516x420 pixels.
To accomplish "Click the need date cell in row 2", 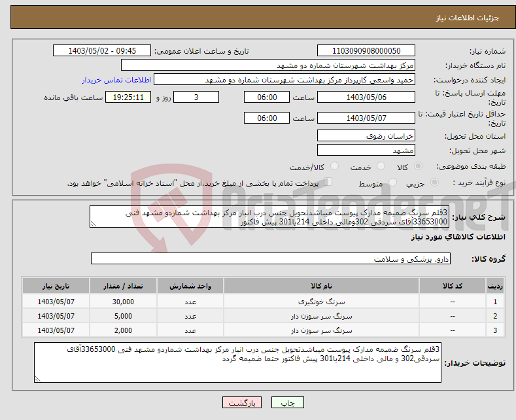I will tap(56, 316).
